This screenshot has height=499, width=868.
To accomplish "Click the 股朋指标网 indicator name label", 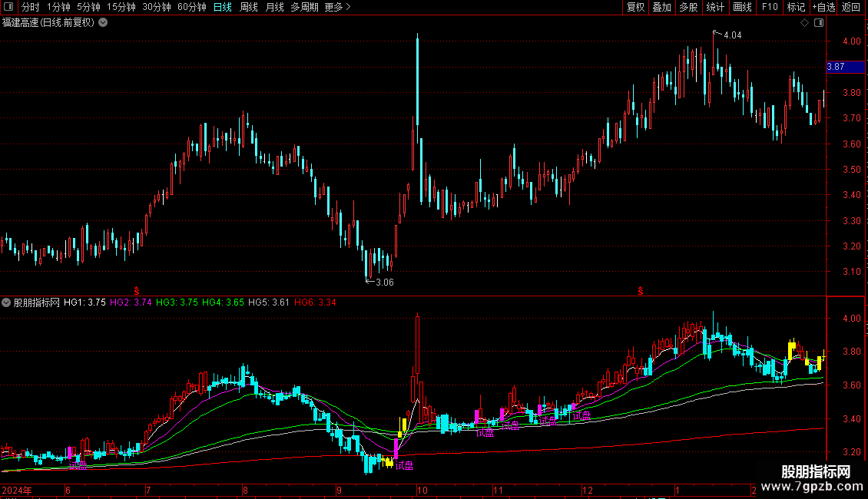I will 37,302.
